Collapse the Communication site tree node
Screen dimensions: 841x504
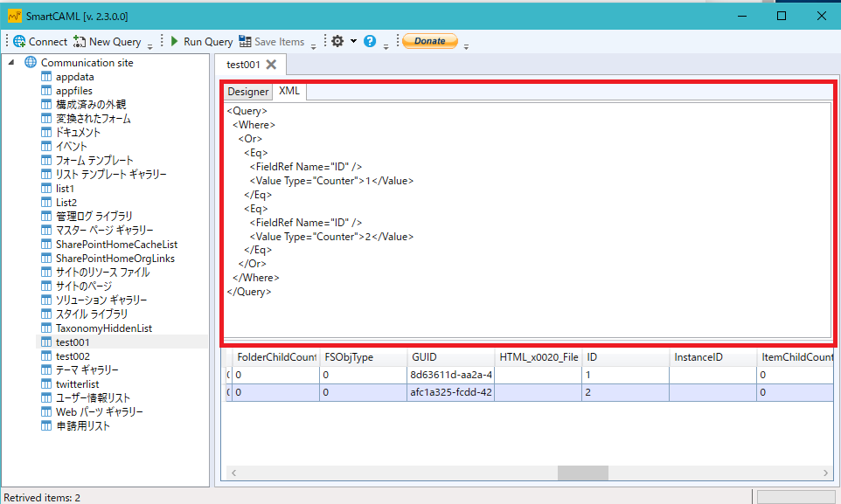click(x=10, y=63)
